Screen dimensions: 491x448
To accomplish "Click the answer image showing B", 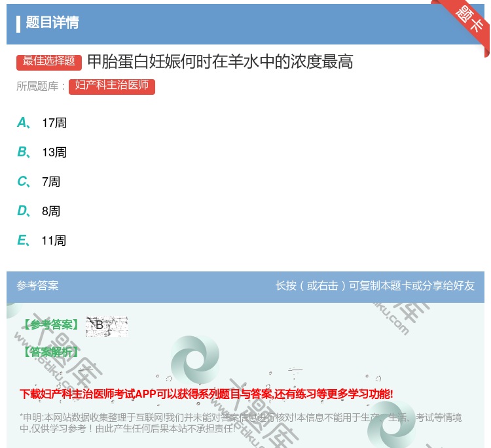I will (x=107, y=326).
